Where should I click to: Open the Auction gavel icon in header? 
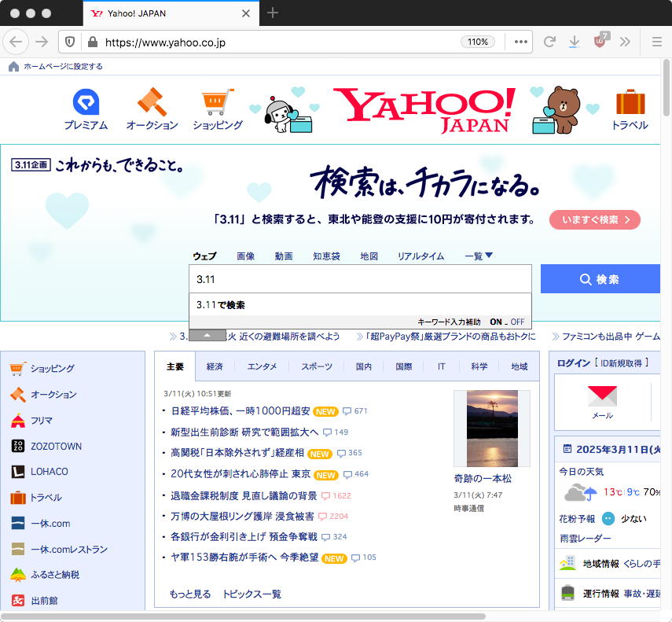(x=152, y=102)
